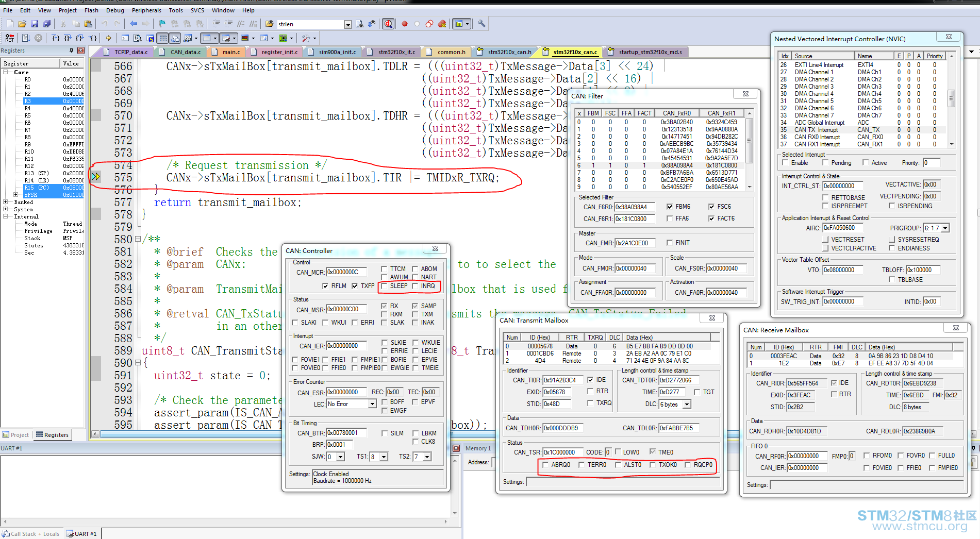Click the Kill All Breakpoints icon
This screenshot has height=539, width=980.
click(442, 24)
